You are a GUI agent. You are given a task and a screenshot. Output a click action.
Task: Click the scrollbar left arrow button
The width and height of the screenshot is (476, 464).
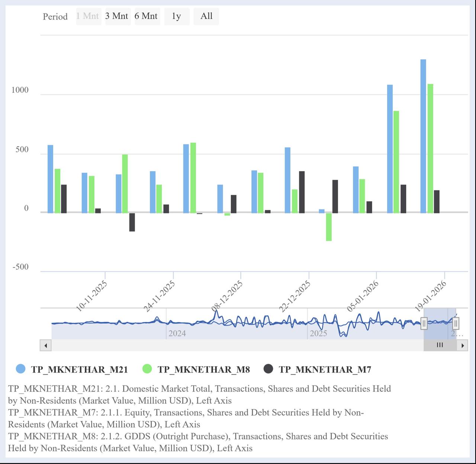[45, 345]
